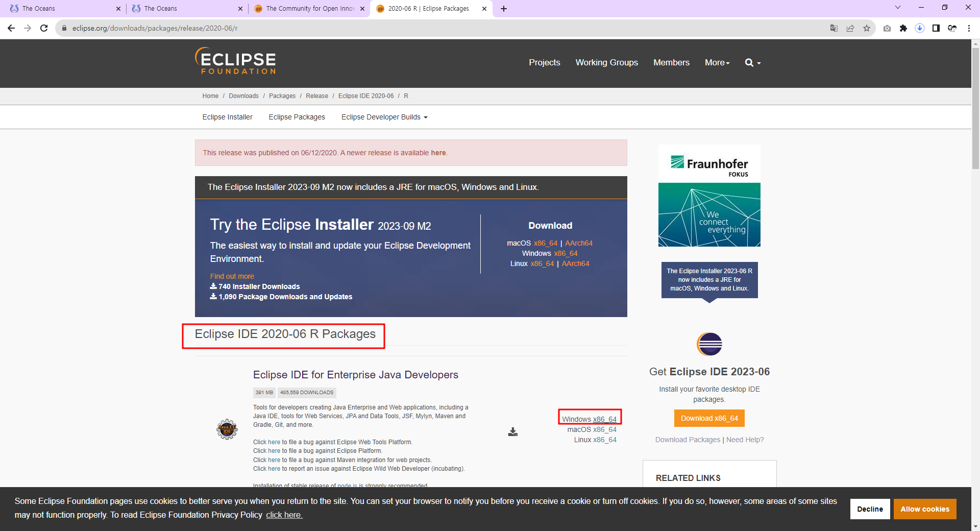Image resolution: width=980 pixels, height=531 pixels.
Task: Close The Community for Open Innovation tab
Action: 362,9
